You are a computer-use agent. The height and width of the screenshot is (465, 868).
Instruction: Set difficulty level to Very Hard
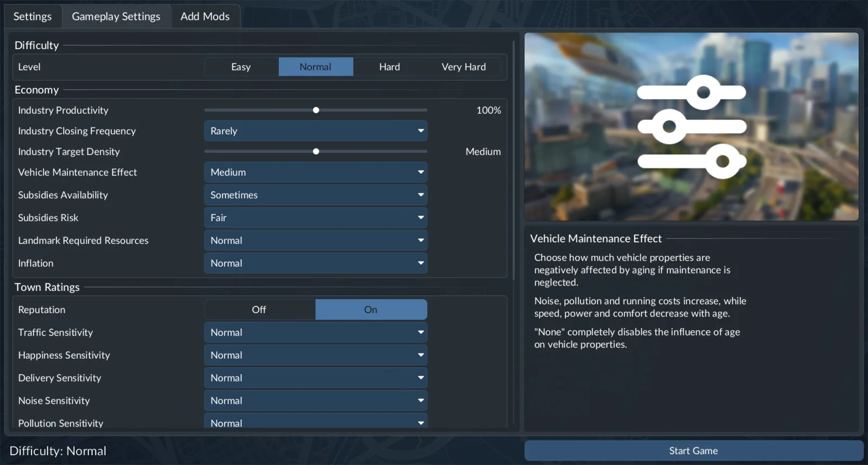point(464,67)
